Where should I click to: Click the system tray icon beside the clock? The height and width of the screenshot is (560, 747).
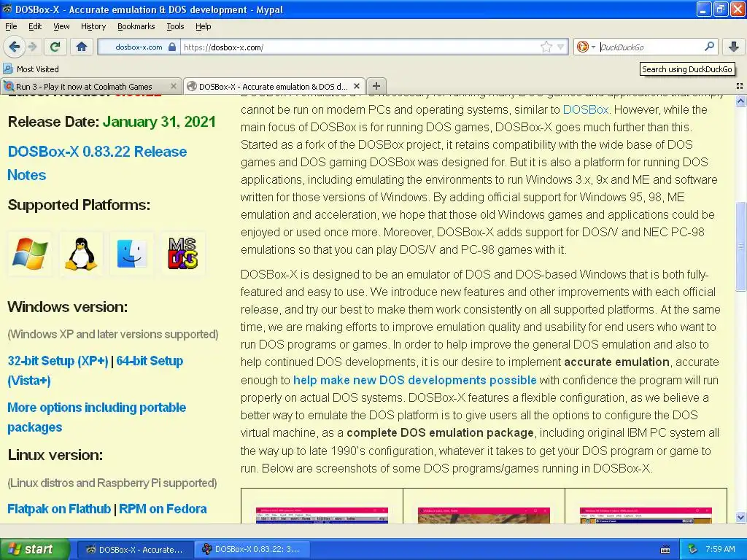pos(693,549)
